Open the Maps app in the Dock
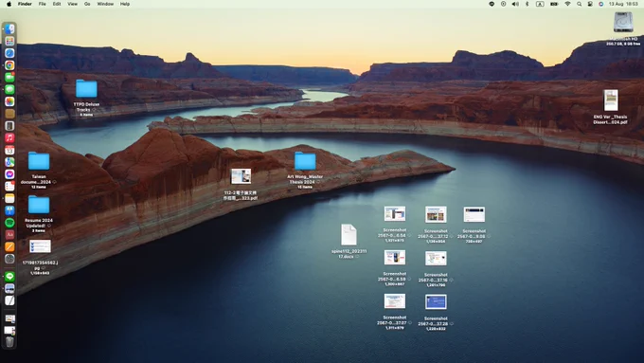This screenshot has height=363, width=644. 9,162
